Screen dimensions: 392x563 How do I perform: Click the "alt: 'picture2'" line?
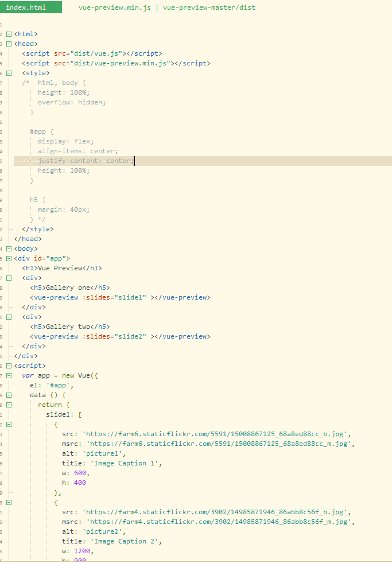(94, 532)
